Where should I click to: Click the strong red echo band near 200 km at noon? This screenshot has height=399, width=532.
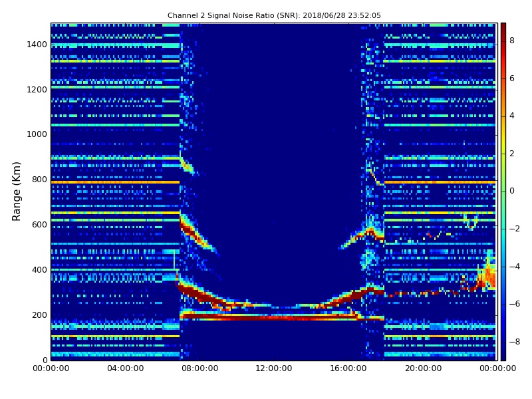tap(274, 317)
